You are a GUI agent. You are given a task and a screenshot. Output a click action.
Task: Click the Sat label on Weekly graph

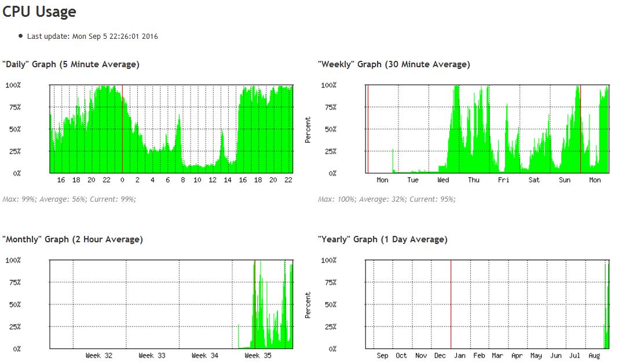pyautogui.click(x=534, y=180)
